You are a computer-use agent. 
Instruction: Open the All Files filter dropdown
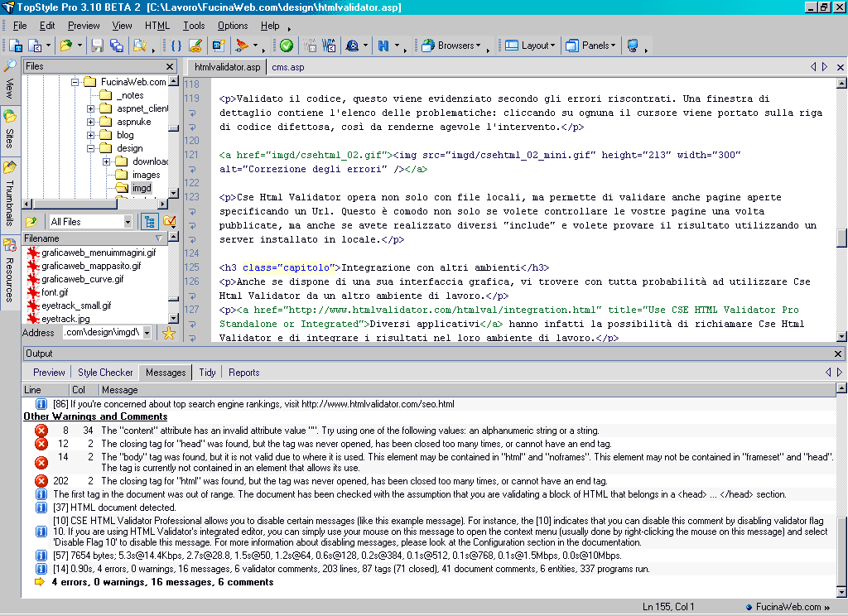tap(128, 222)
